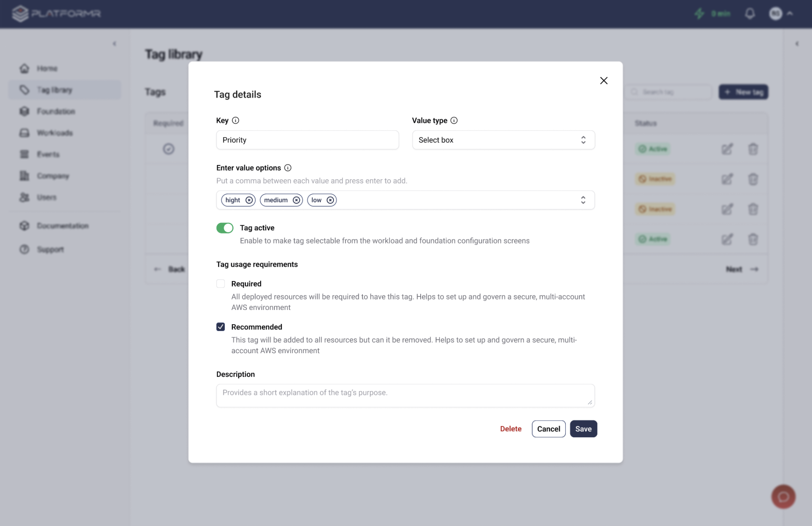812x526 pixels.
Task: Open the Users section
Action: click(47, 197)
